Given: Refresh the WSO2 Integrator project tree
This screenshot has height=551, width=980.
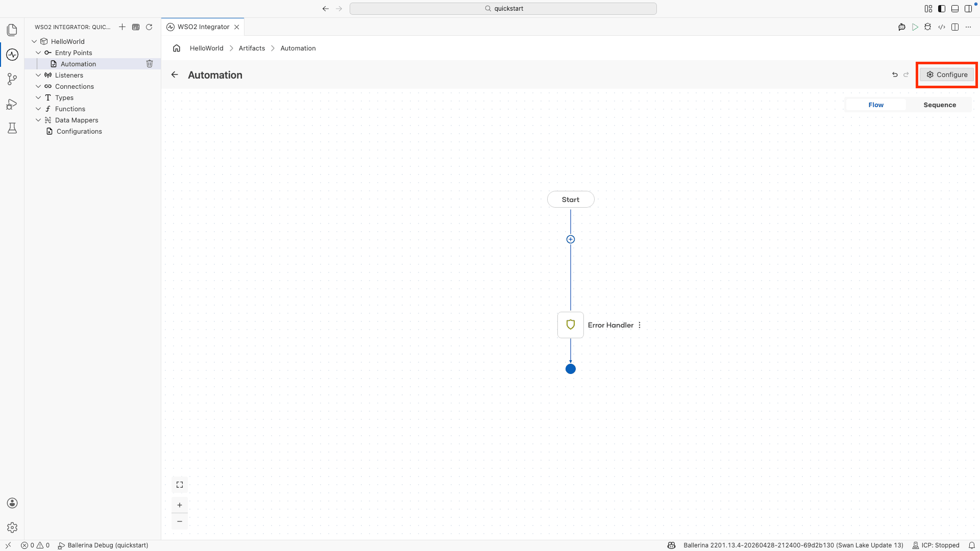Looking at the screenshot, I should pyautogui.click(x=149, y=27).
